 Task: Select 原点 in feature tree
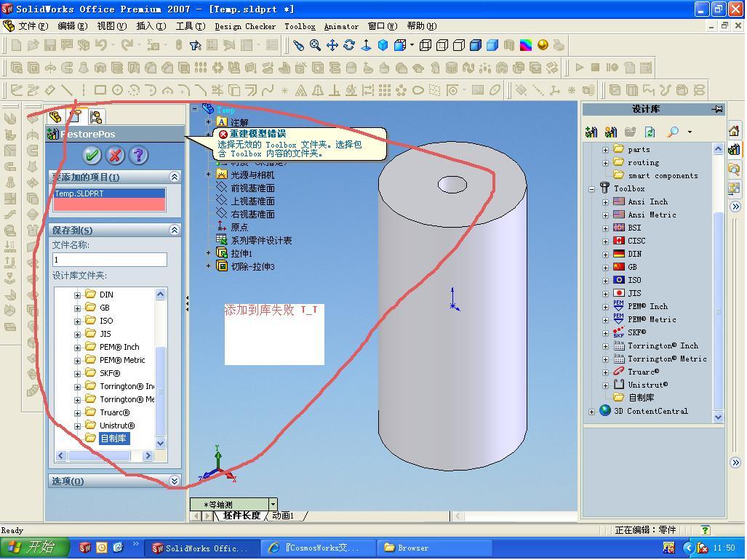point(239,227)
